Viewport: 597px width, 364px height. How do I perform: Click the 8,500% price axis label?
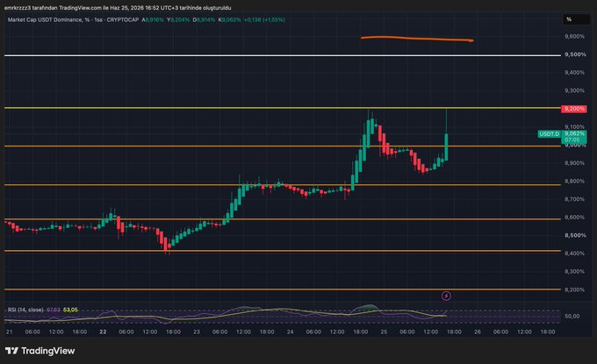pos(575,235)
